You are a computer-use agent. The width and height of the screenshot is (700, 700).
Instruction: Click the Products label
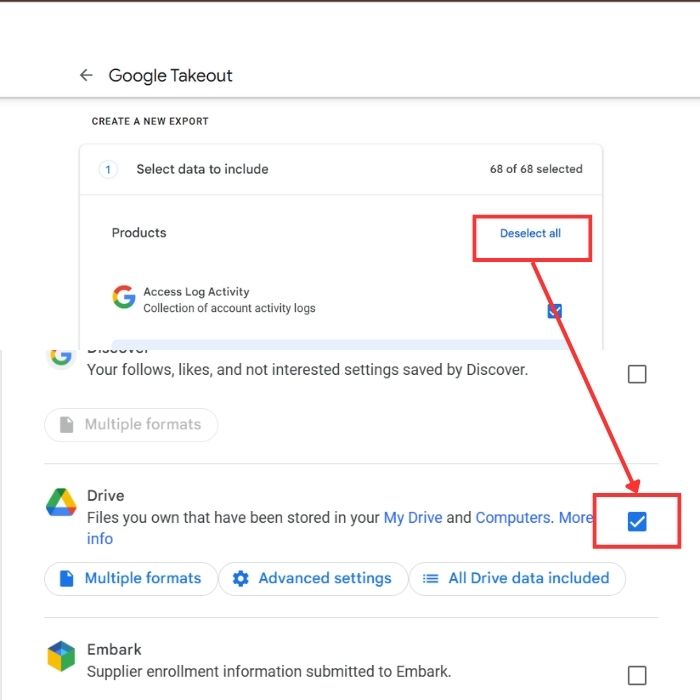(x=139, y=233)
